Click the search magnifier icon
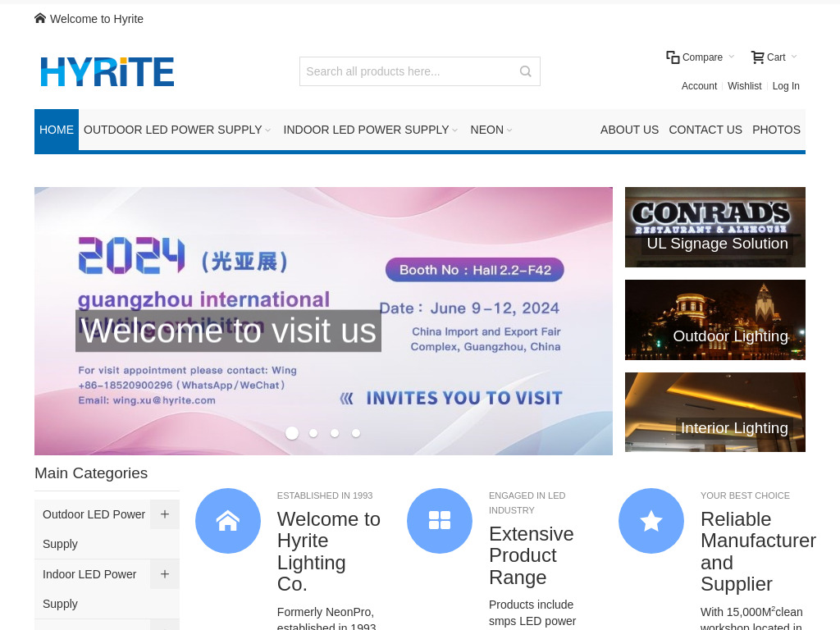 click(526, 71)
